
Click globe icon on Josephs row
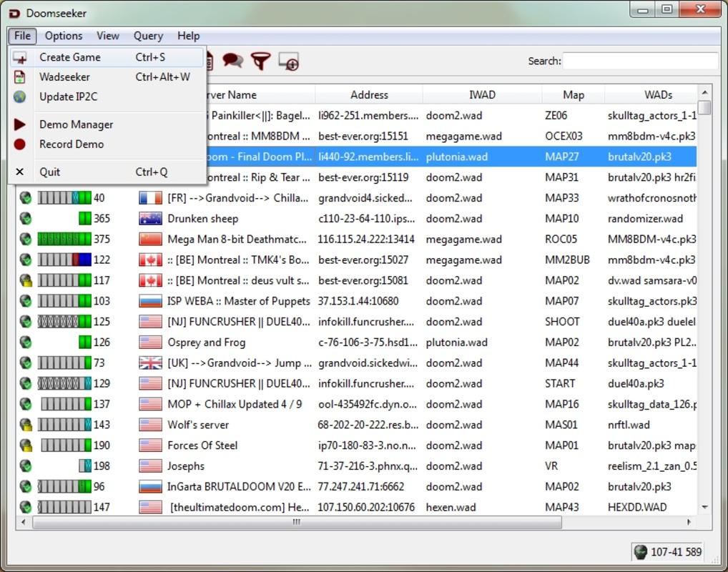click(26, 465)
